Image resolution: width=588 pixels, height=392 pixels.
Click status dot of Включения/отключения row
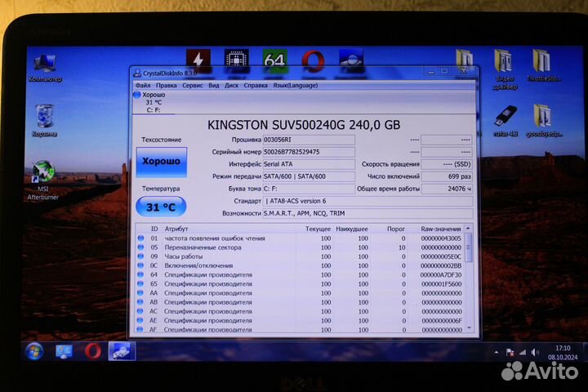coord(140,265)
